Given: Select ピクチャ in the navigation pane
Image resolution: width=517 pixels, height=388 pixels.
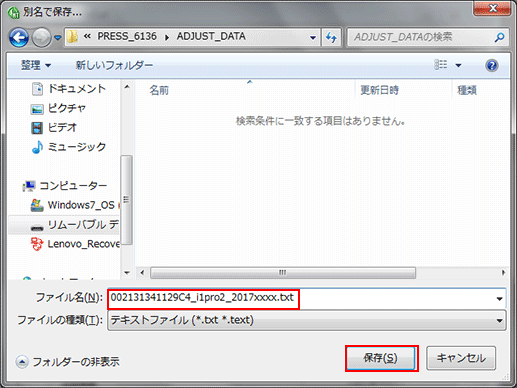Looking at the screenshot, I should [x=67, y=108].
